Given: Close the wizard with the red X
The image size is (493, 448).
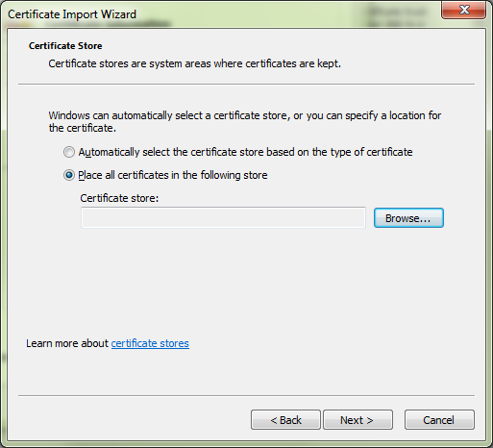Looking at the screenshot, I should (463, 10).
